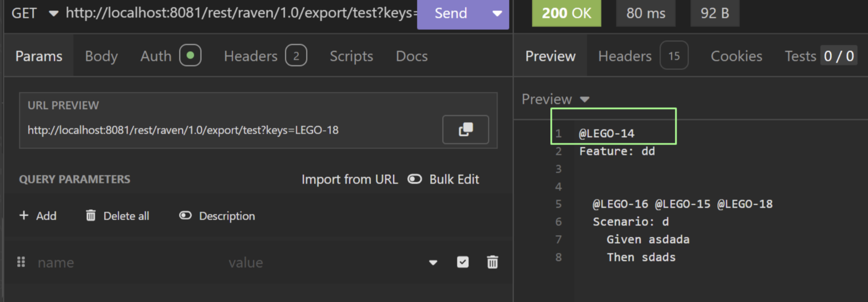Toggle the Bulk Edit switch
Screen dimensions: 868x302
(x=415, y=179)
